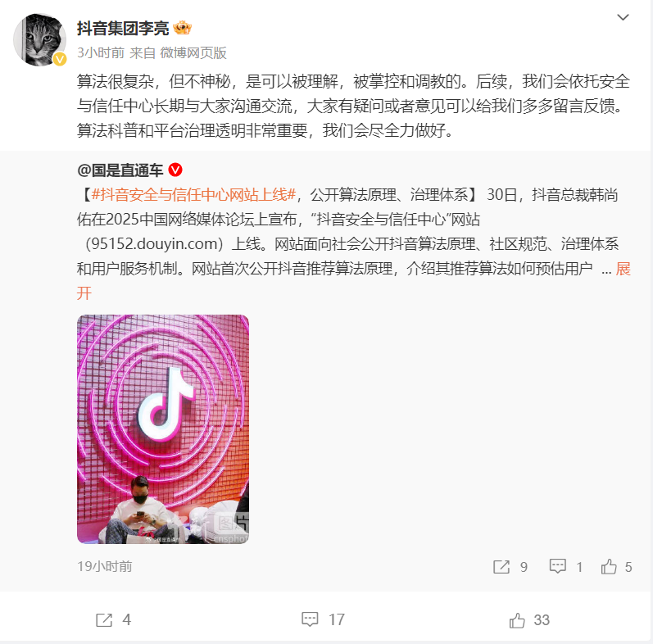Expand the reposted text with 展开

pyautogui.click(x=623, y=269)
